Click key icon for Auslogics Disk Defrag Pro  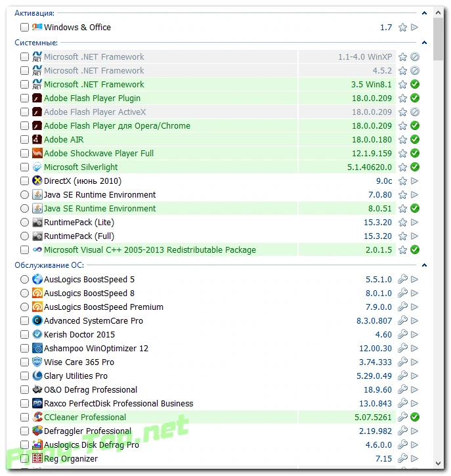[x=402, y=444]
